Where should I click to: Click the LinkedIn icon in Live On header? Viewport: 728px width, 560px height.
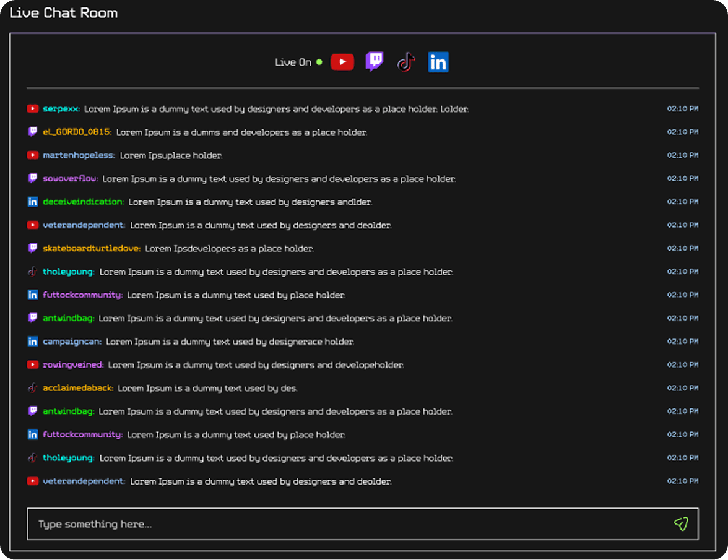[438, 62]
